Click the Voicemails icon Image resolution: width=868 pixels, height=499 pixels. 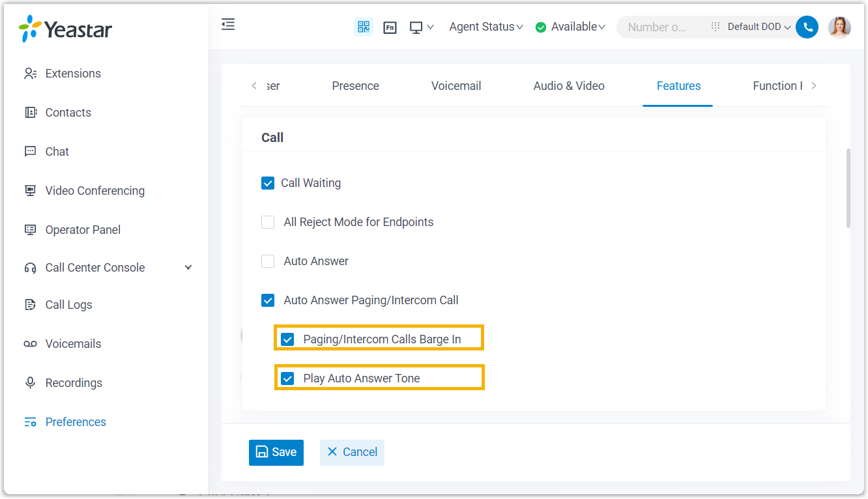coord(30,344)
